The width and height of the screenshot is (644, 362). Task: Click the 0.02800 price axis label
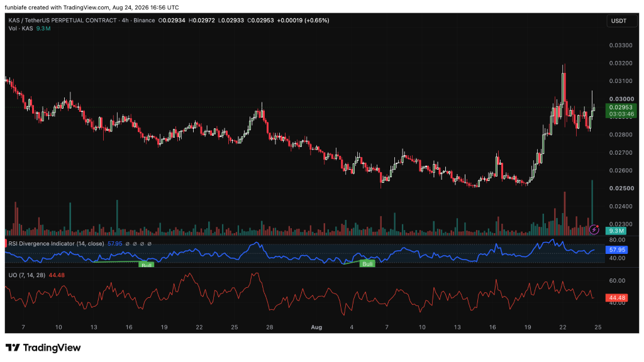[x=621, y=134]
